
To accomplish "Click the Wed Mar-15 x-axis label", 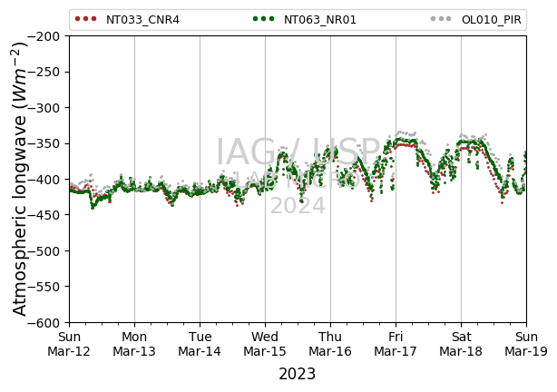I will [265, 344].
